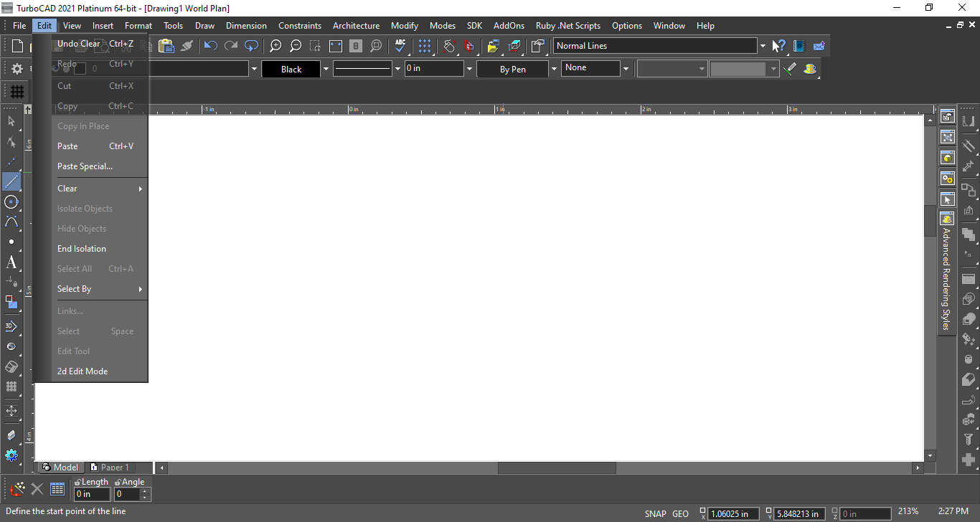Click the format painter brush icon

click(x=187, y=46)
